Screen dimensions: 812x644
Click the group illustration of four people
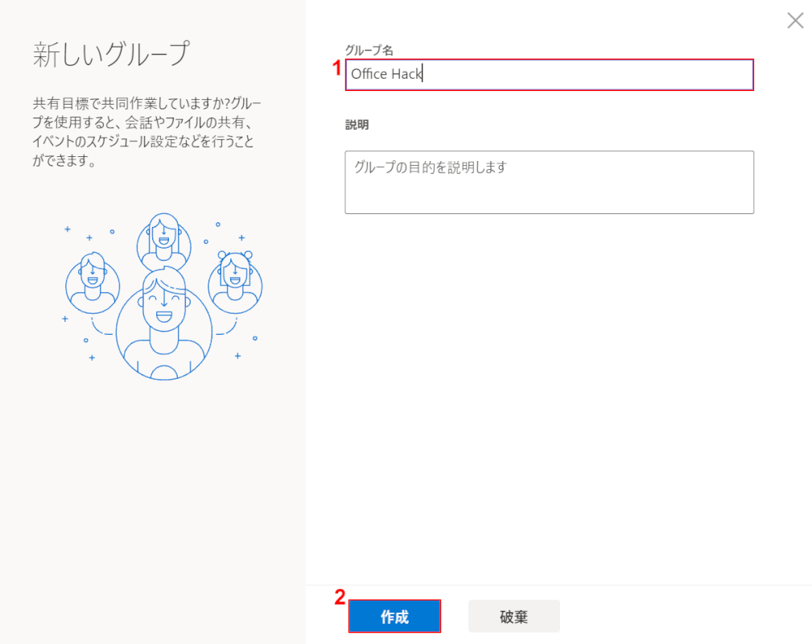pyautogui.click(x=163, y=296)
